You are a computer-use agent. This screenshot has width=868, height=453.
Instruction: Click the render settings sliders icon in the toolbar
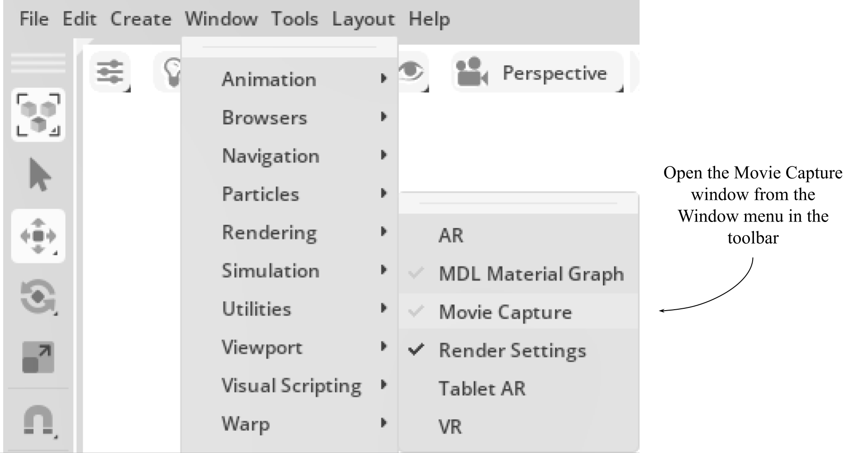(x=110, y=71)
